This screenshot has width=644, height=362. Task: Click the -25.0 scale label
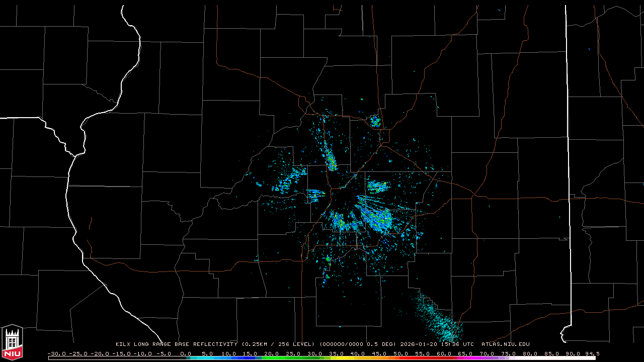pos(78,353)
